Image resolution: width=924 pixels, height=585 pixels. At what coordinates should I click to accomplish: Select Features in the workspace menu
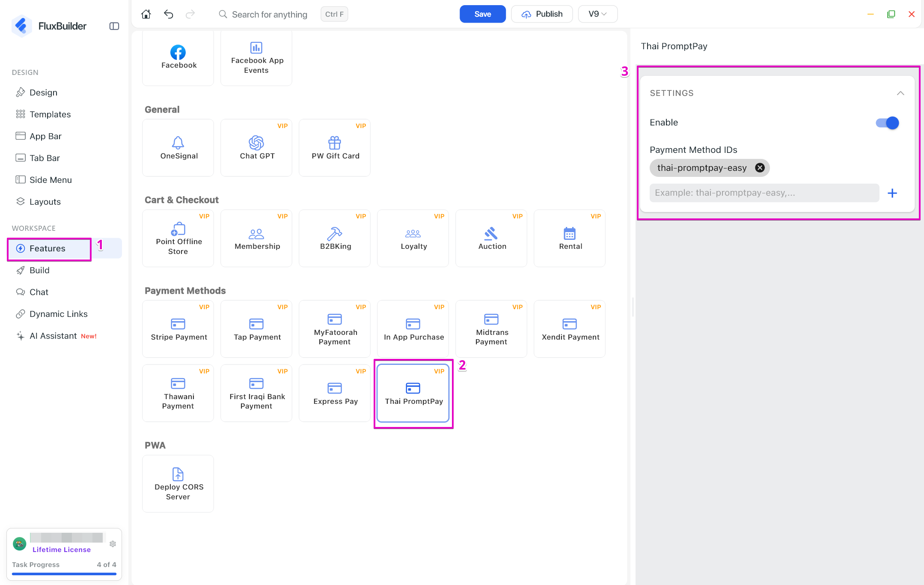[64, 248]
